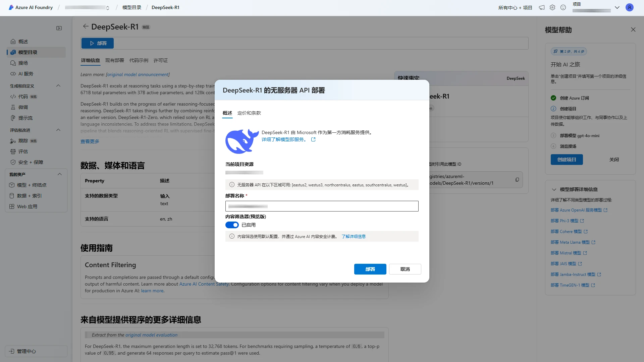The width and height of the screenshot is (644, 362).
Task: Click the 部署名称 input field
Action: [x=322, y=206]
